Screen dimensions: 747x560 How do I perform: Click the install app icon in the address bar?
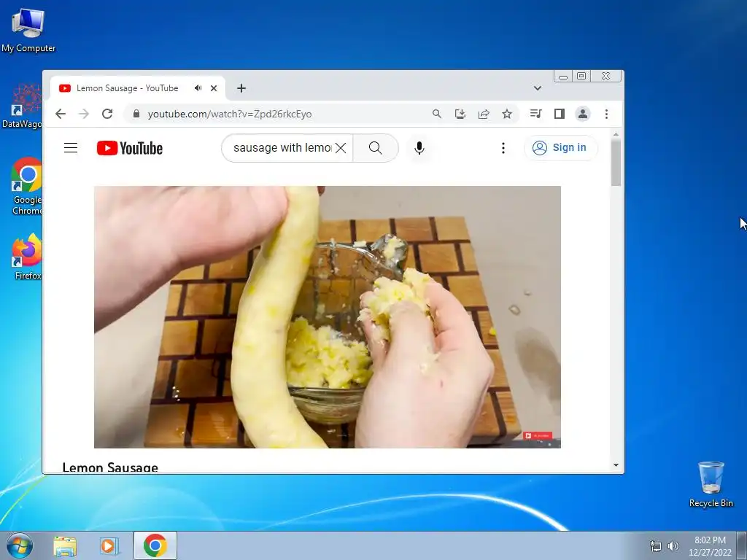coord(460,114)
